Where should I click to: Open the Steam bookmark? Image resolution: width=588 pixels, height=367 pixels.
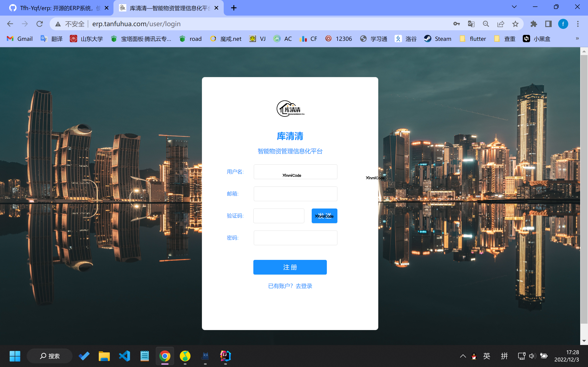[437, 39]
